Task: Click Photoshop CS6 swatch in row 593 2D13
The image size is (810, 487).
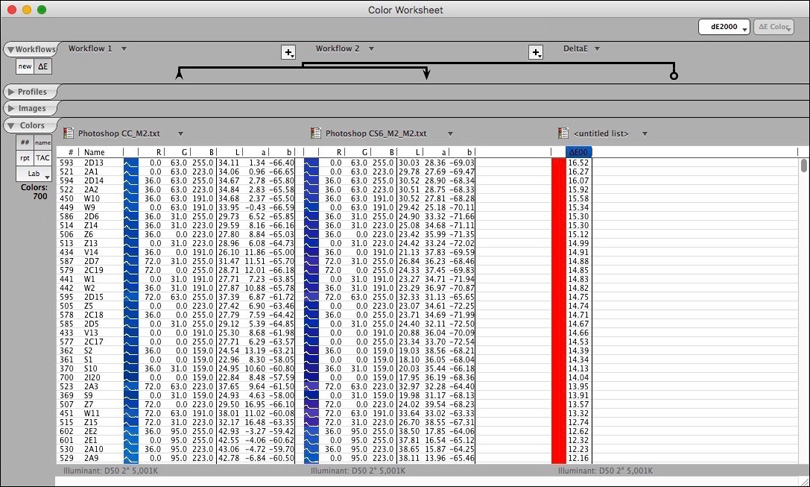Action: [311, 163]
